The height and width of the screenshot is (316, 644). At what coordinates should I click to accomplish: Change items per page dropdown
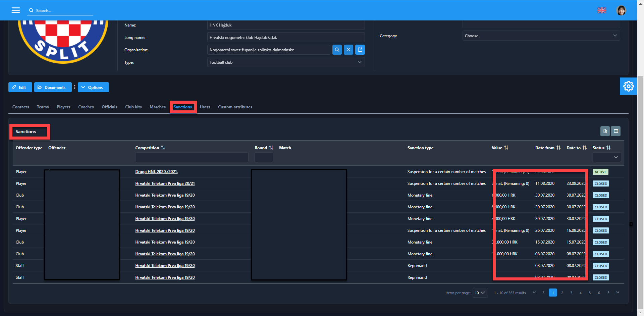(x=480, y=293)
